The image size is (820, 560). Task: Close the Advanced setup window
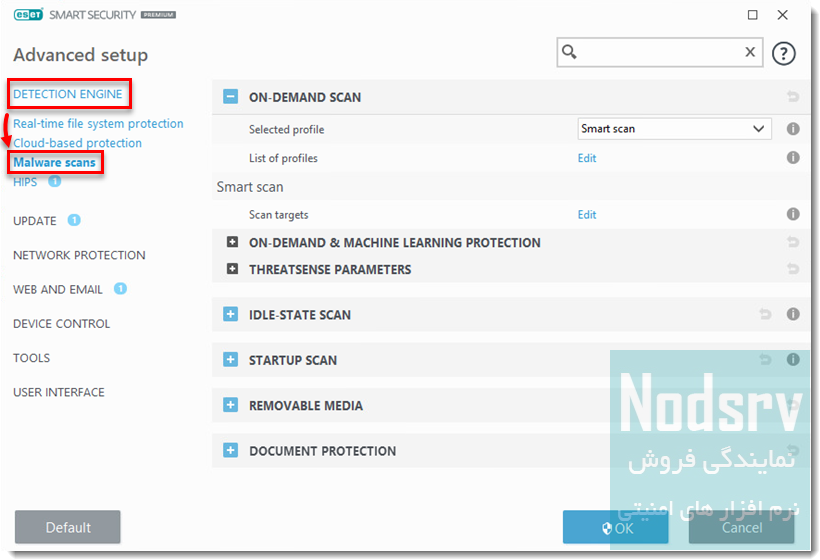coord(782,15)
